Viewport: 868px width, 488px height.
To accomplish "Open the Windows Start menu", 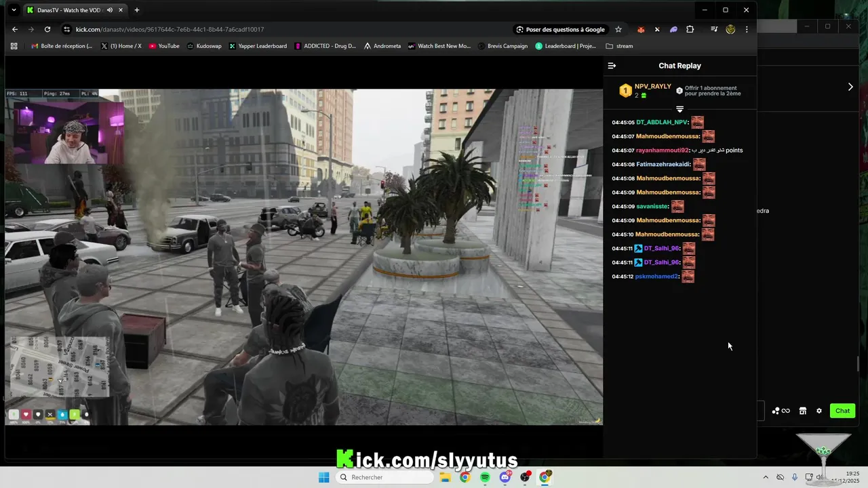I will tap(324, 477).
